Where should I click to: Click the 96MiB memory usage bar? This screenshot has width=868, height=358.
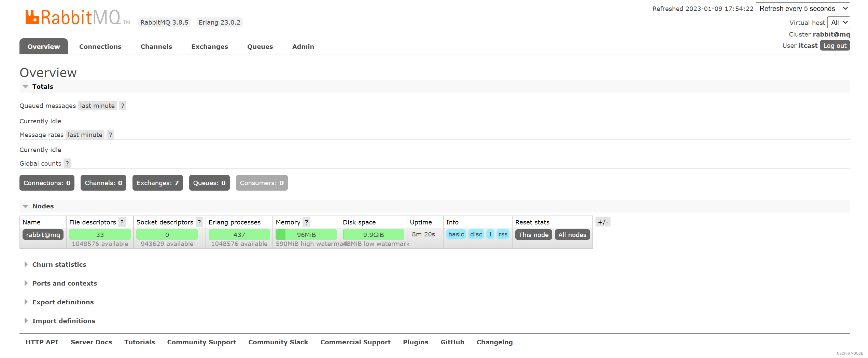click(x=306, y=235)
